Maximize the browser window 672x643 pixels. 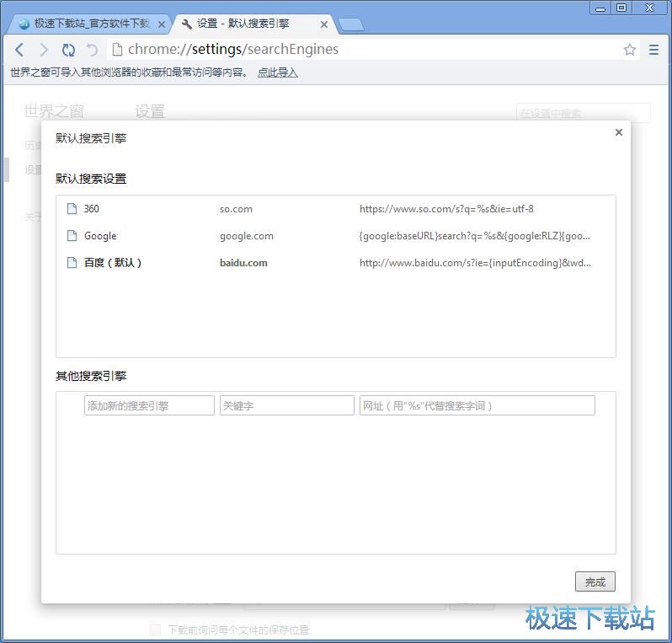coord(621,8)
